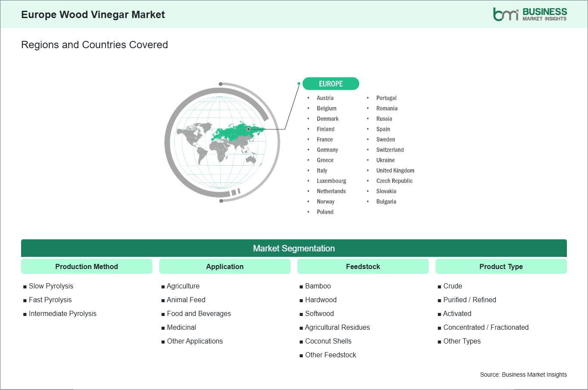Click 'Softwood' under Feedstock

pyautogui.click(x=319, y=314)
